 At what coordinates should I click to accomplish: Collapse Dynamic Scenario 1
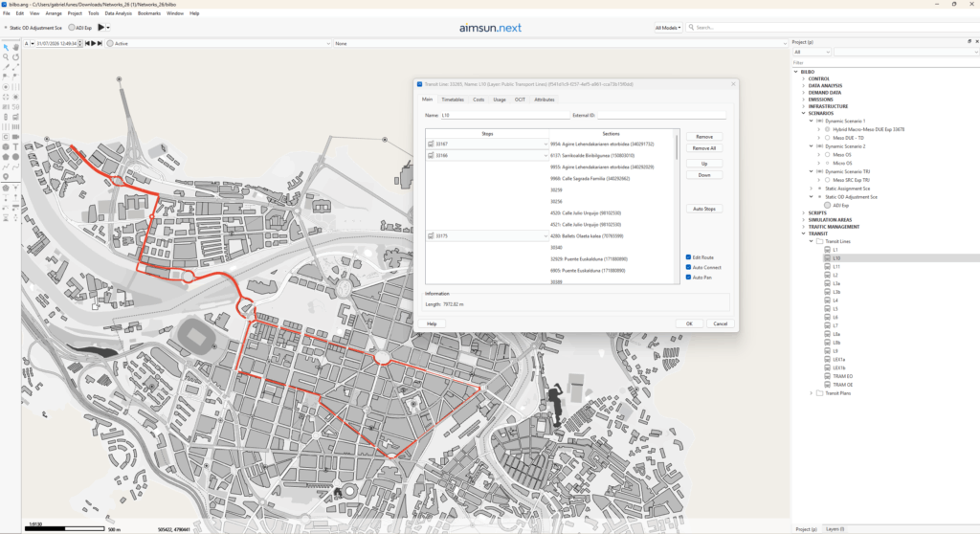click(812, 122)
